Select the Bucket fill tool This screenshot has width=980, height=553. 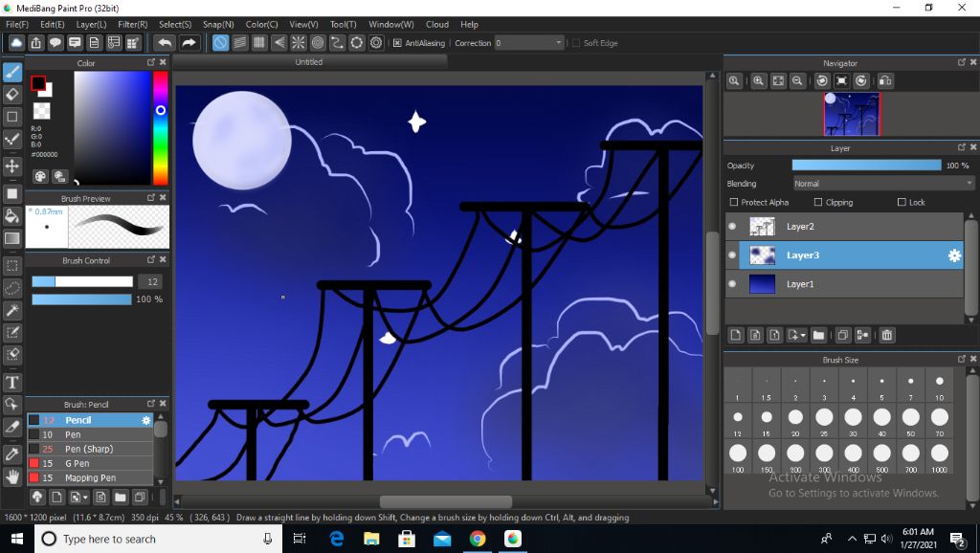(12, 215)
